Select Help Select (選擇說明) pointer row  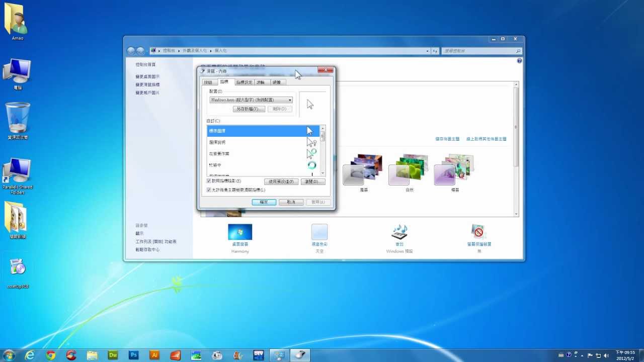coord(263,142)
